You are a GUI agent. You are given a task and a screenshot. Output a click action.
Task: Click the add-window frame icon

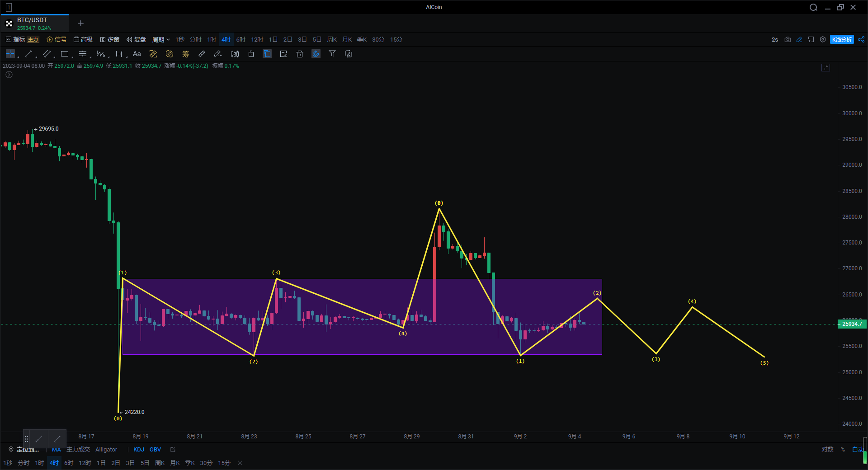click(x=811, y=40)
